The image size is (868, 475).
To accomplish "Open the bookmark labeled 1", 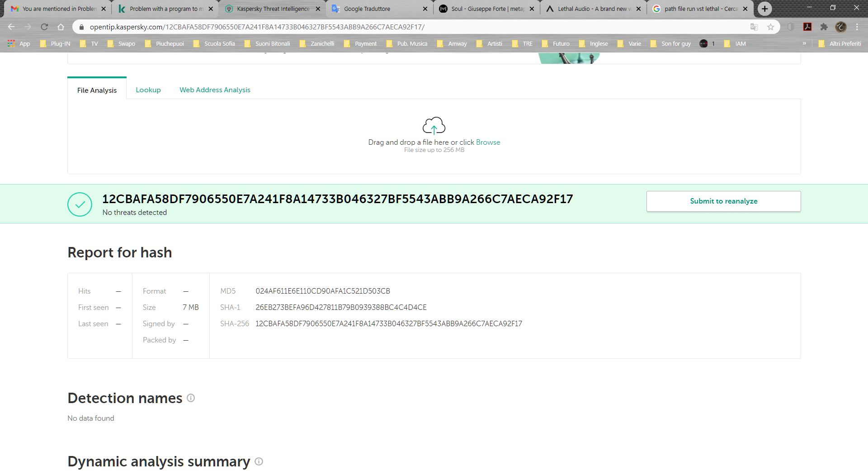I will click(x=708, y=43).
